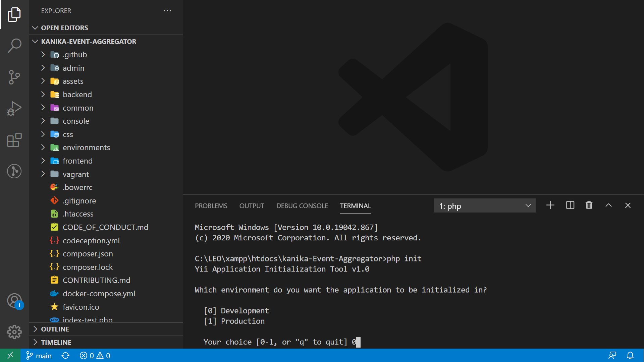
Task: Open the .htaccess file
Action: pos(106,214)
